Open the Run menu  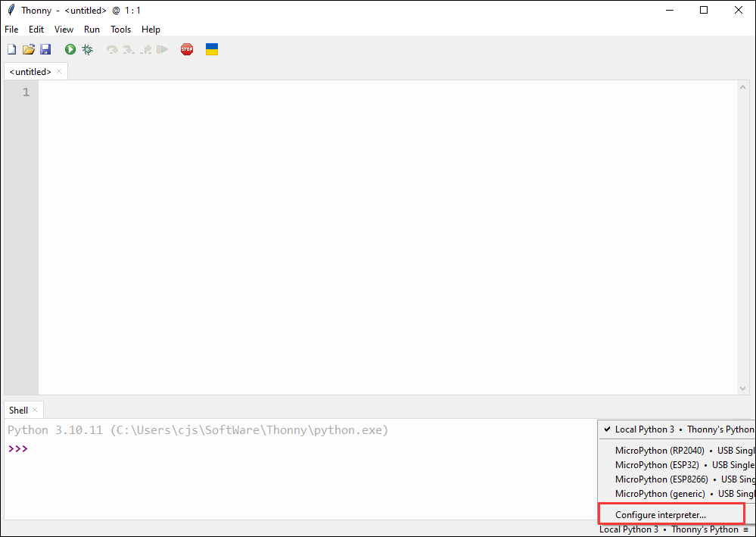click(92, 30)
